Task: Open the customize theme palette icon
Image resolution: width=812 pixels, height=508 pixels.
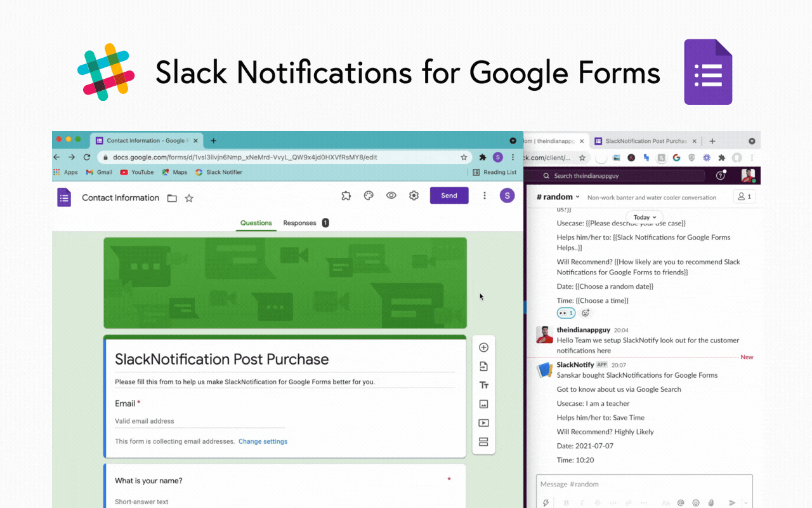Action: click(x=369, y=196)
